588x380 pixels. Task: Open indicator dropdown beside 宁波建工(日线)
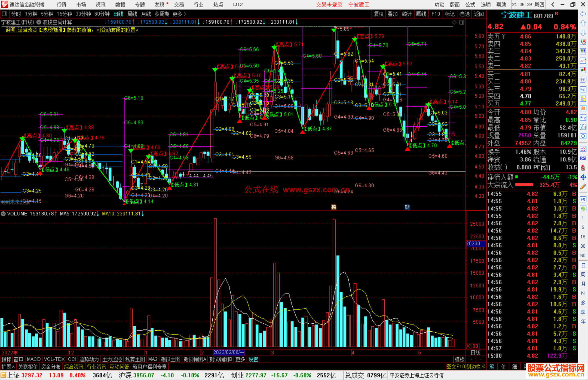[39, 22]
